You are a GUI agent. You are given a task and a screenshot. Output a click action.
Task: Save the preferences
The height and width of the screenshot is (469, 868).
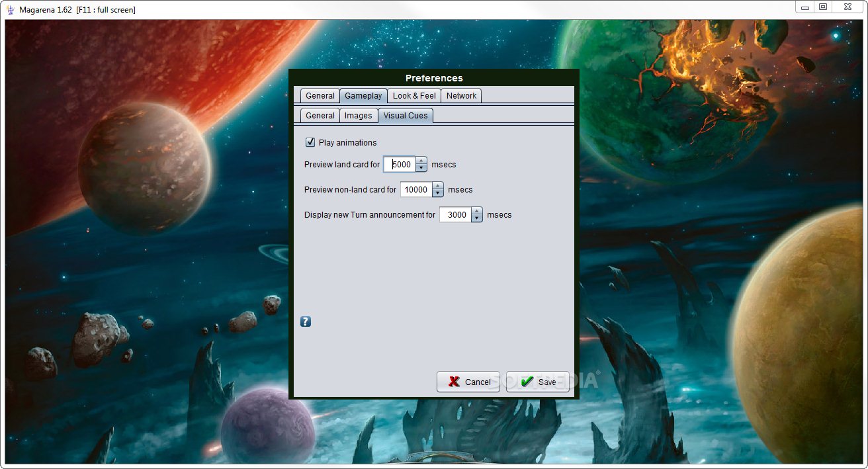coord(538,382)
